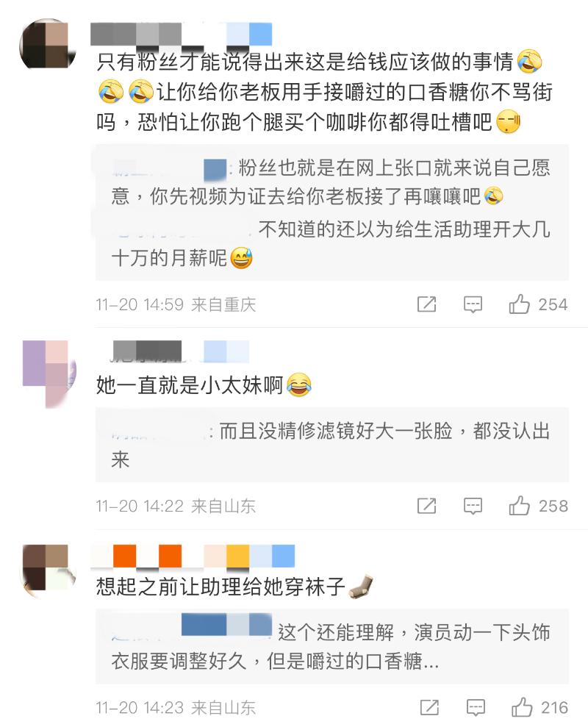
Task: Share the Chongqing comment posted at 14:59
Action: click(x=426, y=304)
